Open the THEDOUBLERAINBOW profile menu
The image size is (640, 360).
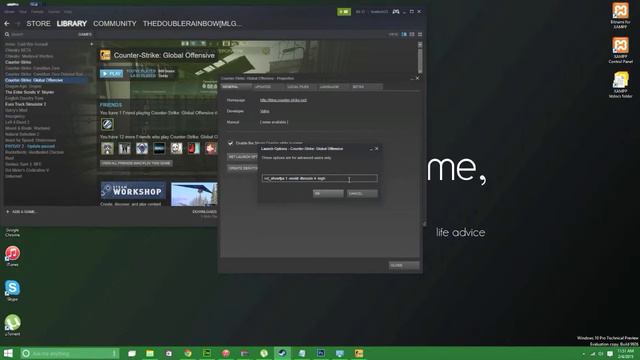(192, 24)
